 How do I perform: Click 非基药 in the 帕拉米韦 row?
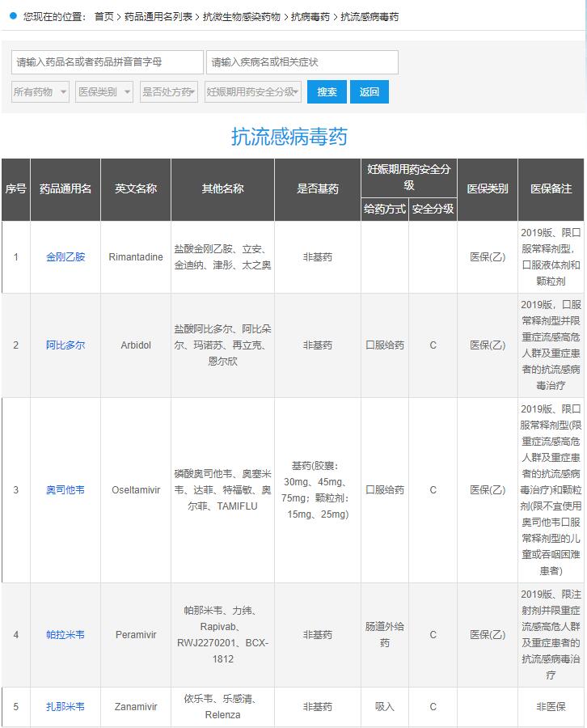318,635
